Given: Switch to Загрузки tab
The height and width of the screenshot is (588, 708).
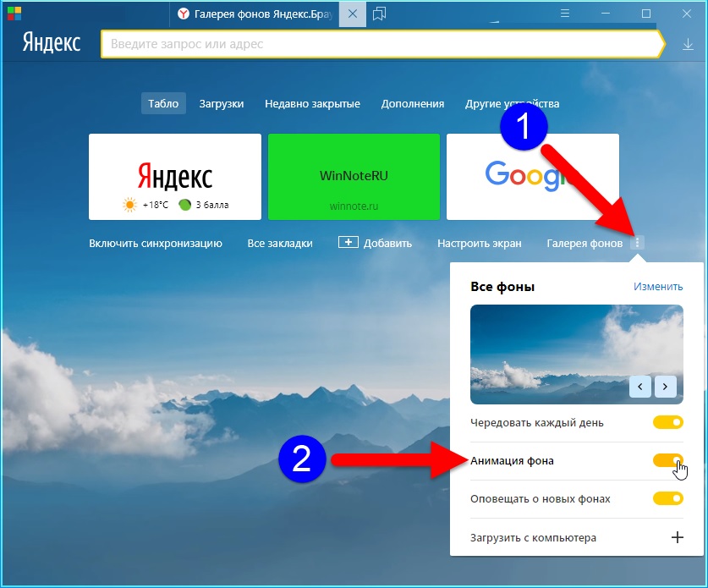Looking at the screenshot, I should [x=222, y=104].
